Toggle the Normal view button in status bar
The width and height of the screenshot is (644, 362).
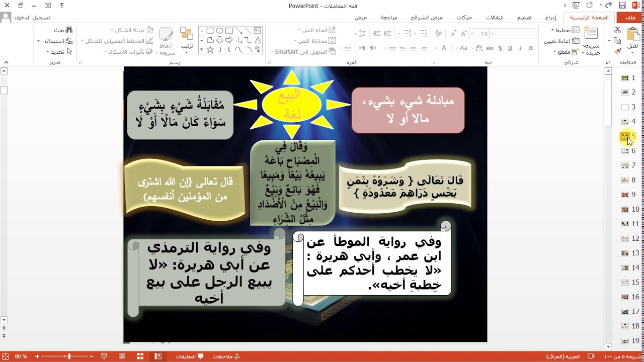pyautogui.click(x=158, y=356)
